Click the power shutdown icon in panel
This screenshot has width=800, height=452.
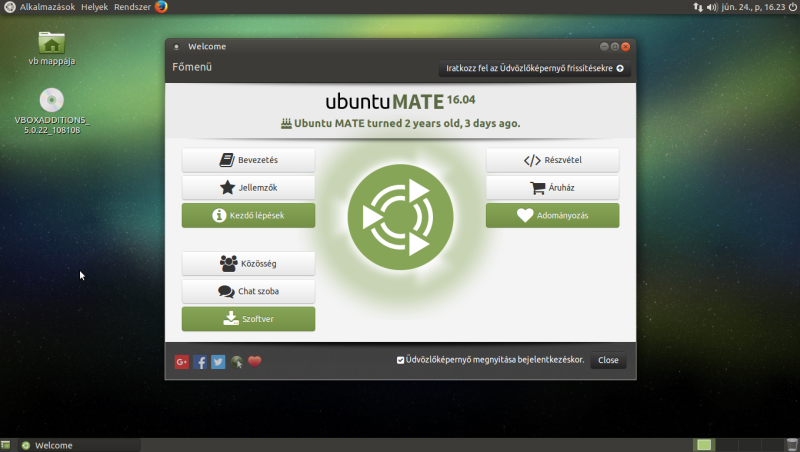coord(793,7)
